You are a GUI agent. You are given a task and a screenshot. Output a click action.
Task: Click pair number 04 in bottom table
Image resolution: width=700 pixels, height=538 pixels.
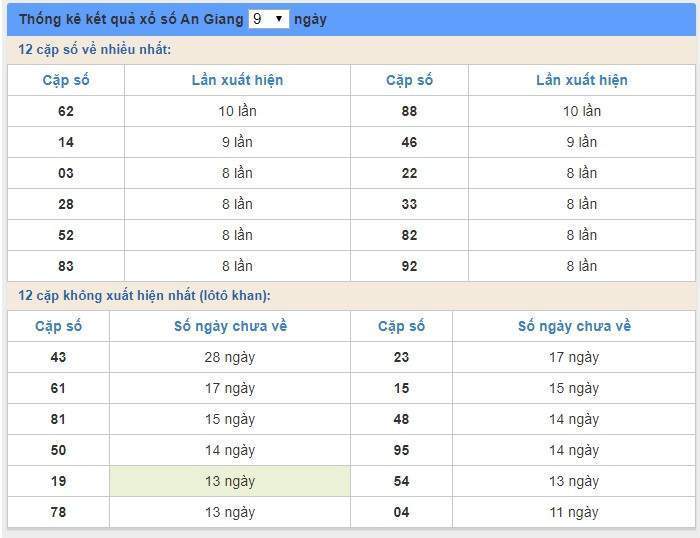point(401,512)
